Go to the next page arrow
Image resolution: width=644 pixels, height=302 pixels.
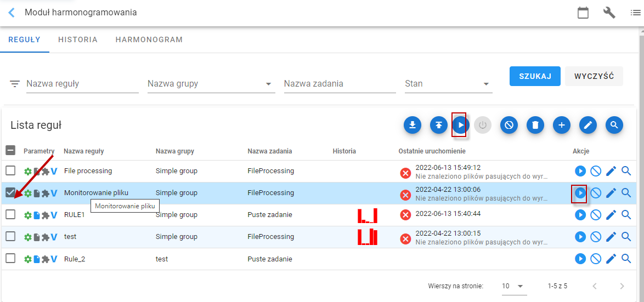(x=622, y=286)
